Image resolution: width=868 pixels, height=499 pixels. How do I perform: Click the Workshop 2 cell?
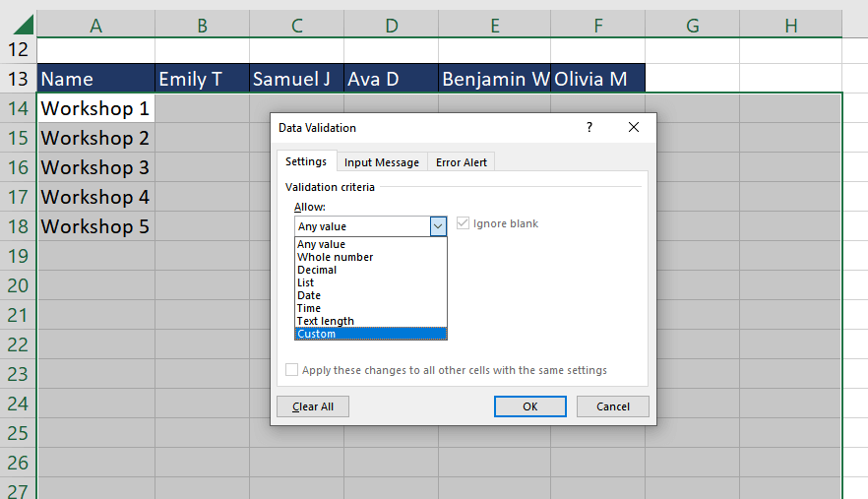[x=95, y=138]
